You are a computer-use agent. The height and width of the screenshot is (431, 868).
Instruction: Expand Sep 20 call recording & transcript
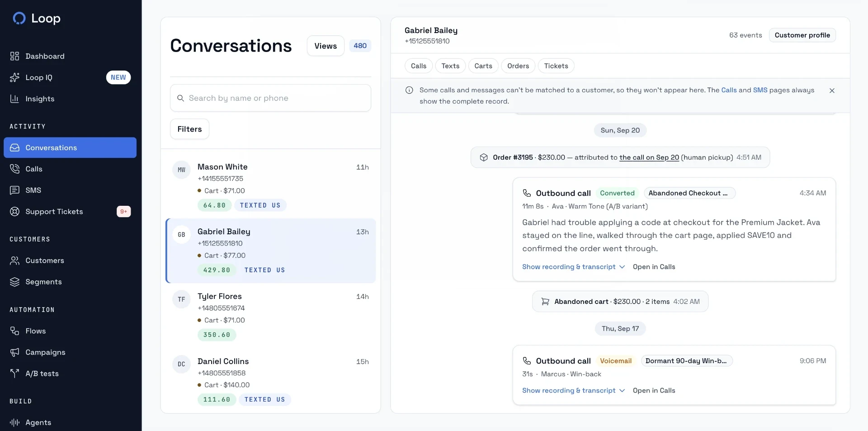click(573, 267)
